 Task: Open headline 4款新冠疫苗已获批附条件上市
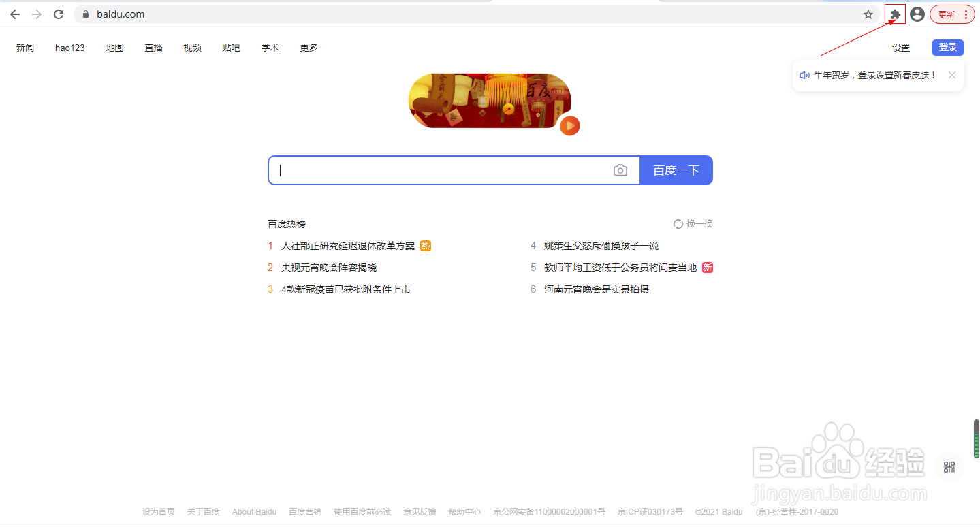pyautogui.click(x=346, y=289)
